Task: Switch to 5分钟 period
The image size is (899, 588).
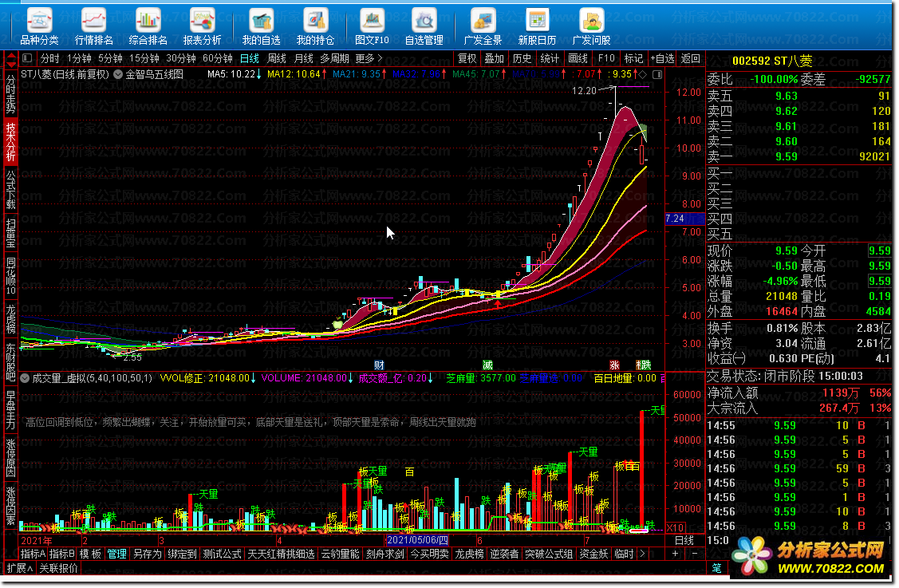Action: pos(109,58)
